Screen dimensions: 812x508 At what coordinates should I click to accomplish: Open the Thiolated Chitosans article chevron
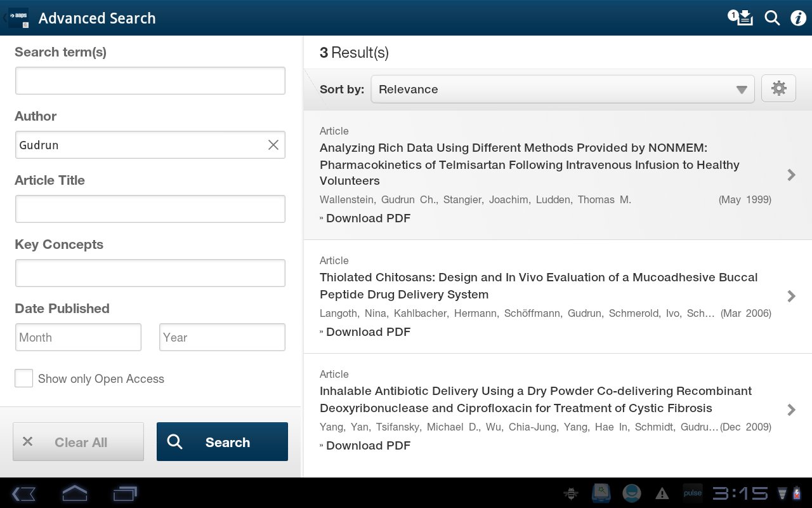coord(791,296)
